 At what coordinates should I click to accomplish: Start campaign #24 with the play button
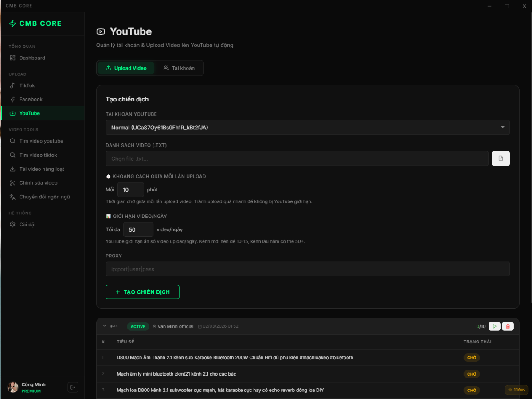click(494, 326)
